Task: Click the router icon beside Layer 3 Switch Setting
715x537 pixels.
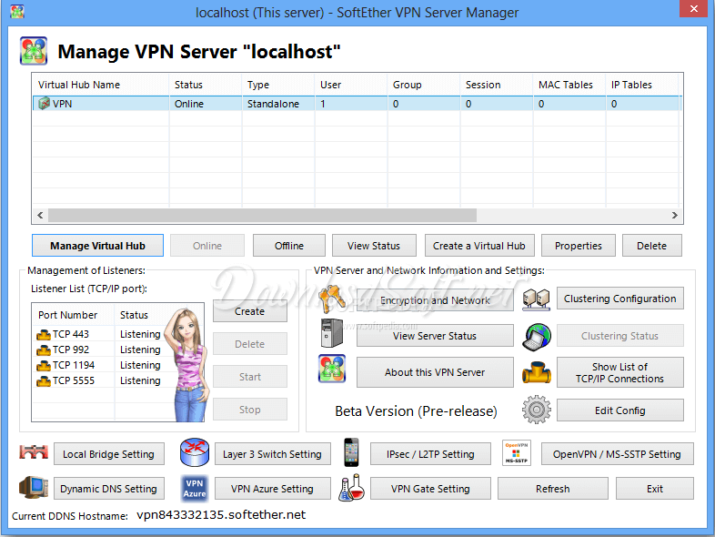Action: click(x=195, y=452)
